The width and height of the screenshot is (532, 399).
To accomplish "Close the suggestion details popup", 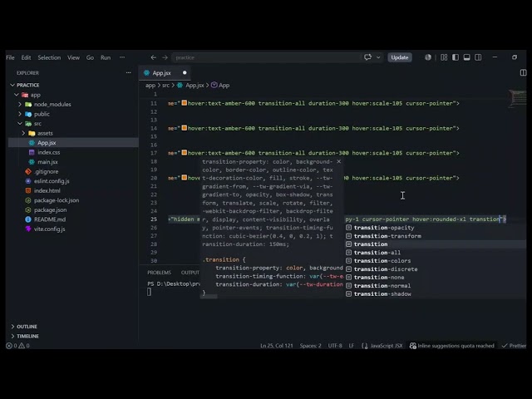I will [338, 161].
